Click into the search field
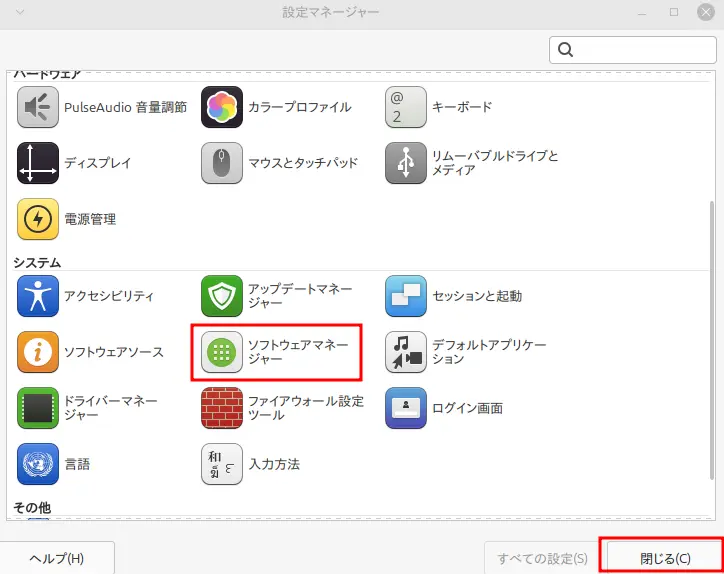 click(633, 50)
